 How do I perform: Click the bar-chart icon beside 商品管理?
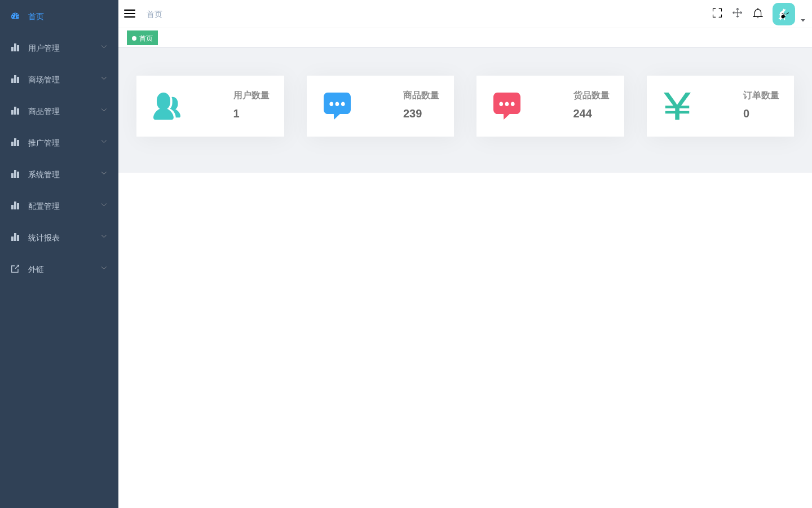click(x=15, y=111)
